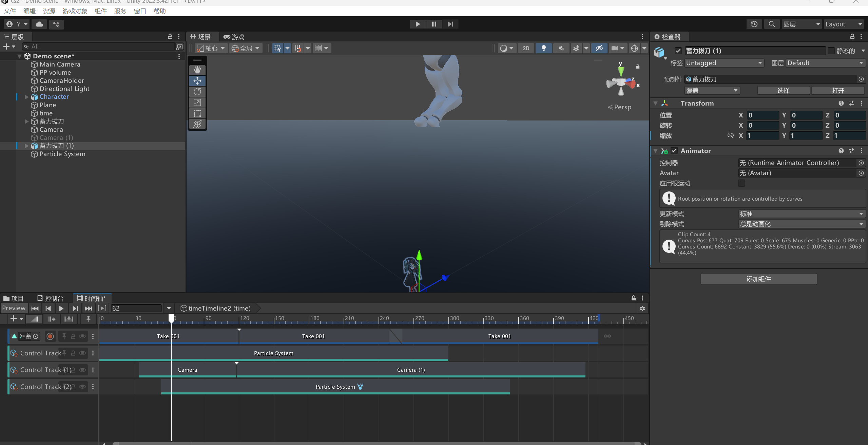This screenshot has height=445, width=868.
Task: Open the 游戏对象 menu
Action: (x=75, y=11)
